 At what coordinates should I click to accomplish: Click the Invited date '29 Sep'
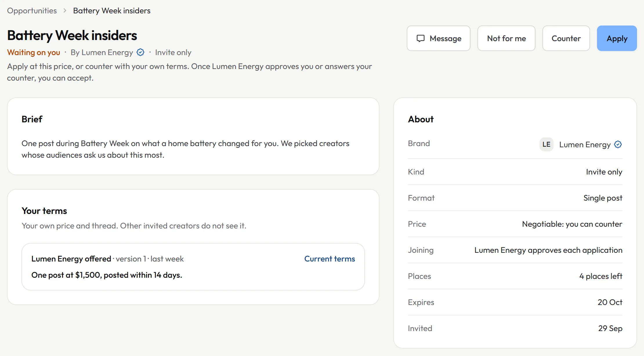(610, 328)
